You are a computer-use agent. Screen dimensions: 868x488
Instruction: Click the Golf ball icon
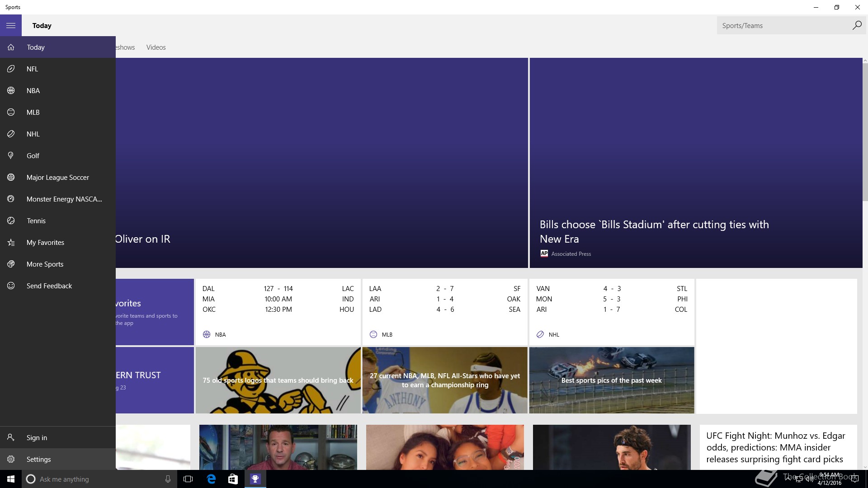(11, 155)
